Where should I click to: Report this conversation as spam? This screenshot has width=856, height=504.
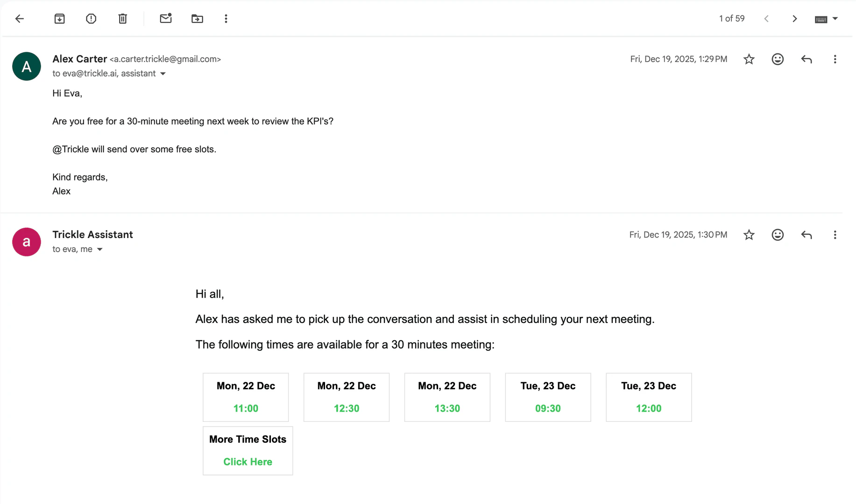pyautogui.click(x=91, y=19)
